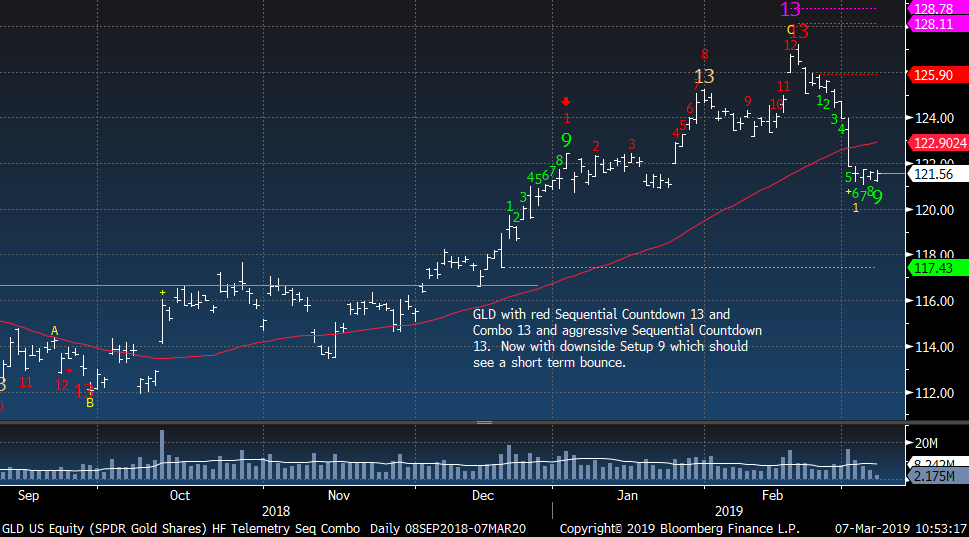
Task: Click the Jan month label on time axis
Action: point(627,496)
